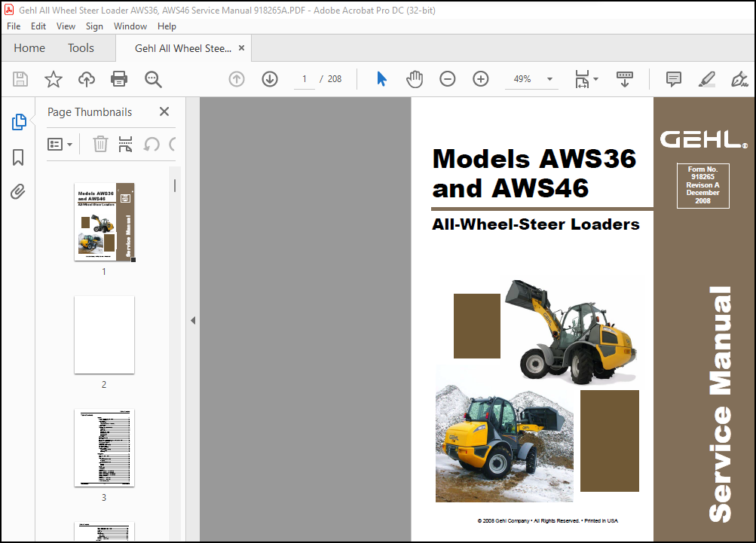This screenshot has width=756, height=543.
Task: Close the Gehl All Wheel Steer document tab
Action: pos(241,48)
